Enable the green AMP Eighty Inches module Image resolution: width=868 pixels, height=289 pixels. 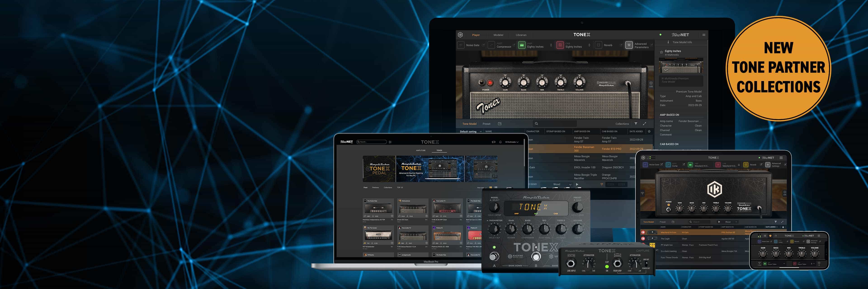522,45
